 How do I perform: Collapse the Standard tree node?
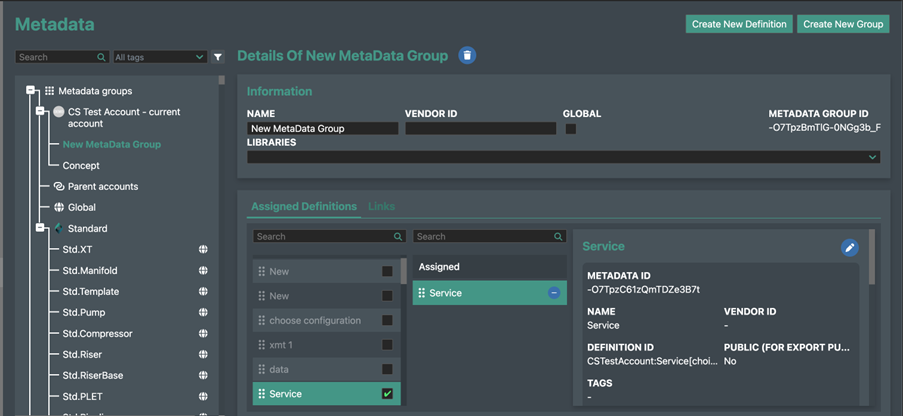41,229
